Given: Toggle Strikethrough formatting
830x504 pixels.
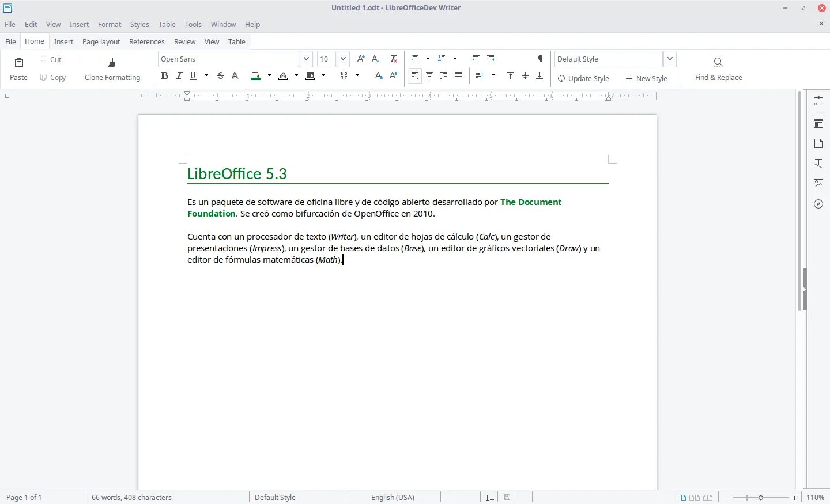Looking at the screenshot, I should (221, 76).
